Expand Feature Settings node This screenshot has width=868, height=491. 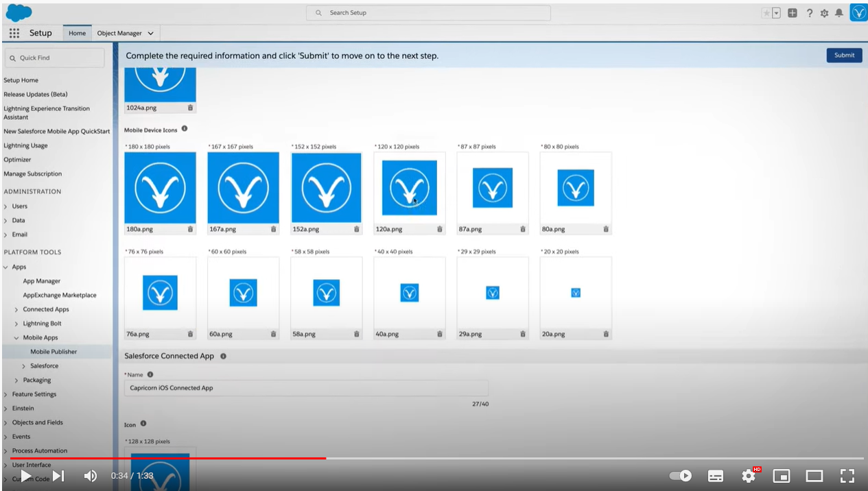point(6,394)
